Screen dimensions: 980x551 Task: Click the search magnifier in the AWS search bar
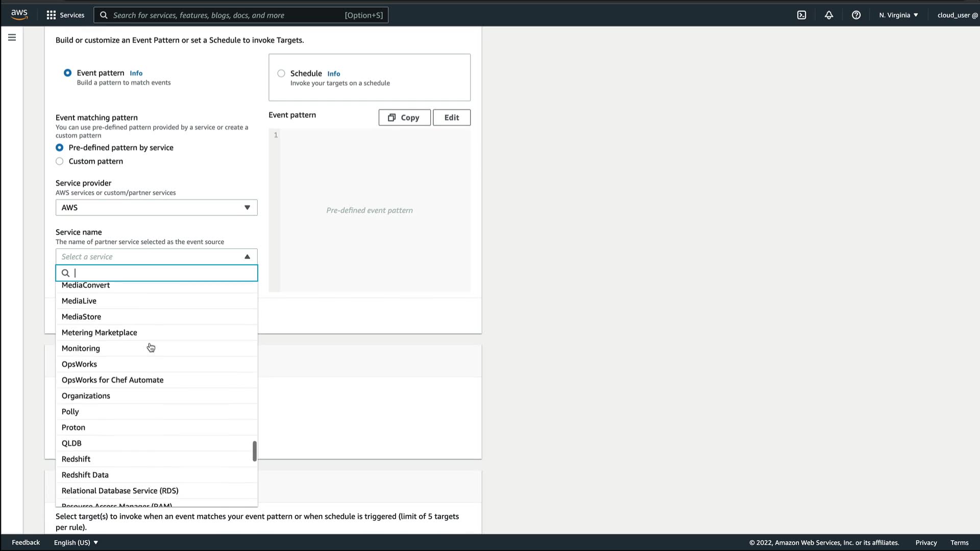104,15
